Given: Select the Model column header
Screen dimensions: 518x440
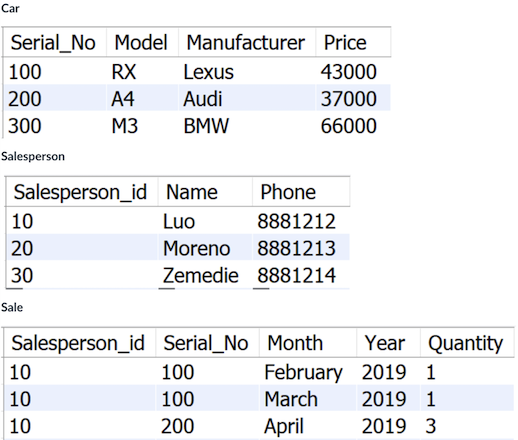Looking at the screenshot, I should pyautogui.click(x=142, y=42).
